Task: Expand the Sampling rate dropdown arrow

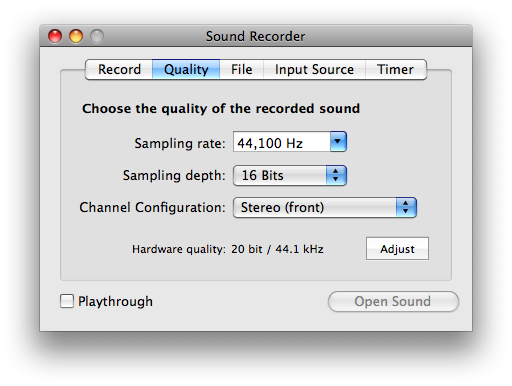Action: [338, 142]
